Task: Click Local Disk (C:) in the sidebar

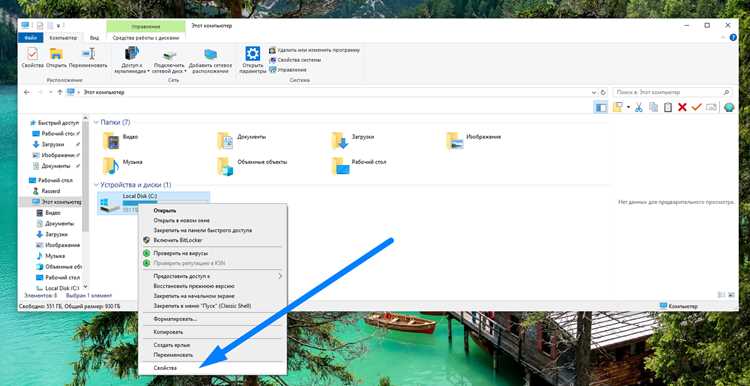Action: [x=57, y=288]
